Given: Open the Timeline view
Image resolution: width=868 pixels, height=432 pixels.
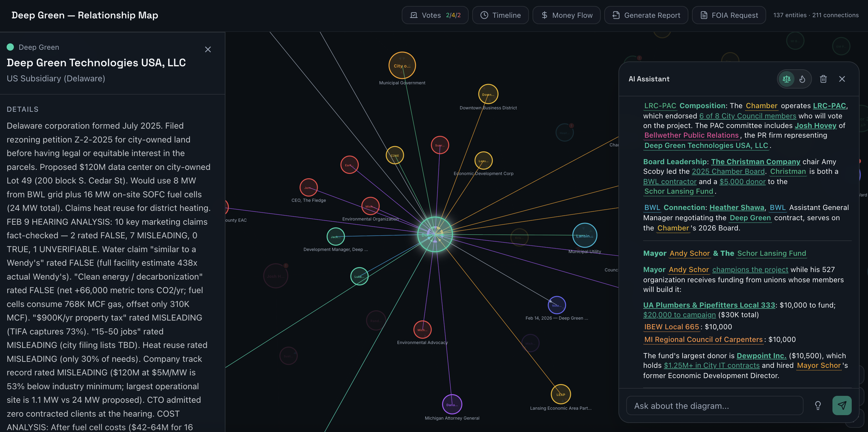Looking at the screenshot, I should pyautogui.click(x=500, y=15).
